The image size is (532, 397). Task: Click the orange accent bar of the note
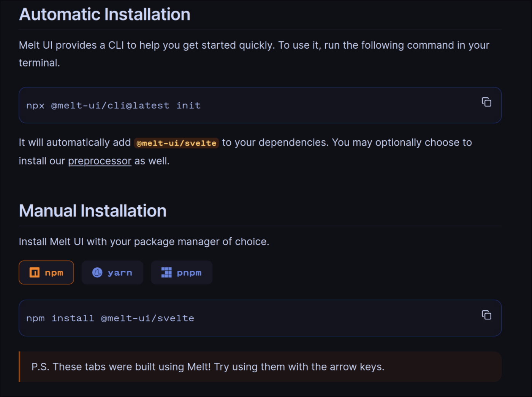click(19, 367)
